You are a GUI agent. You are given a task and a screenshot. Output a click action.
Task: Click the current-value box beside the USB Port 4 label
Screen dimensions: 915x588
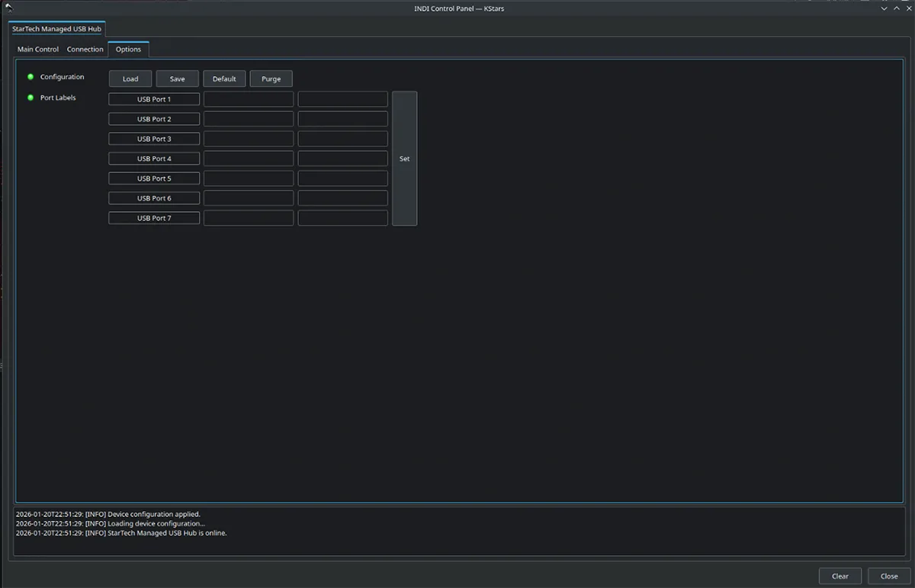pos(249,159)
